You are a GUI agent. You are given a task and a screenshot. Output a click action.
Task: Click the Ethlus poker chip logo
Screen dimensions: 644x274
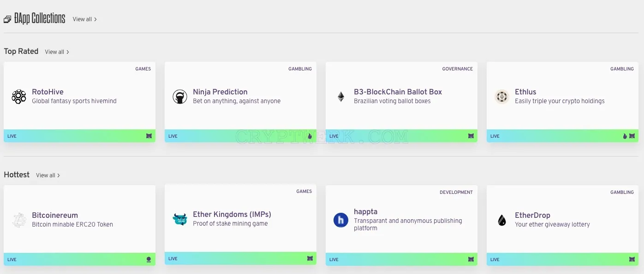coord(502,97)
